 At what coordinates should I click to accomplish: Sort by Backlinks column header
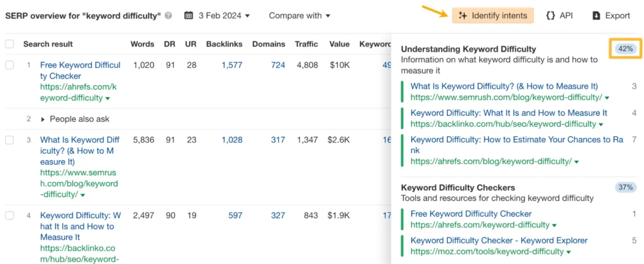[225, 44]
